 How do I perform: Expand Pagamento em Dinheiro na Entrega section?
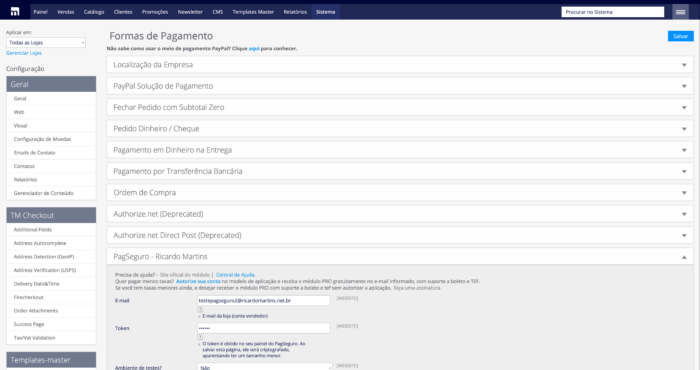tap(400, 150)
